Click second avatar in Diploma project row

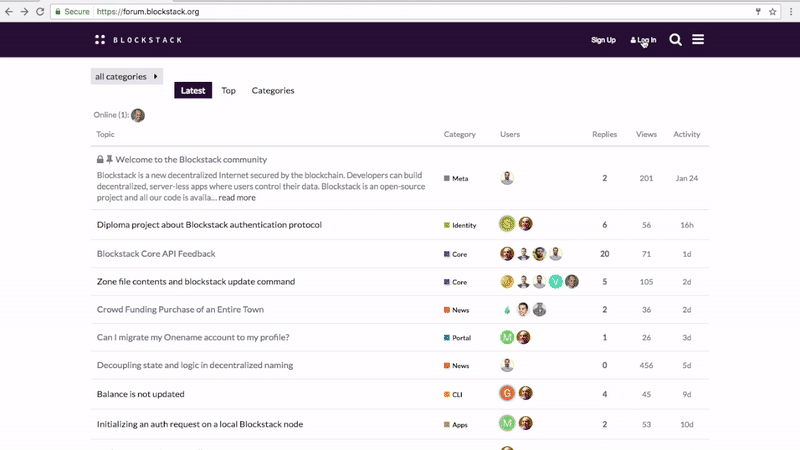(526, 223)
